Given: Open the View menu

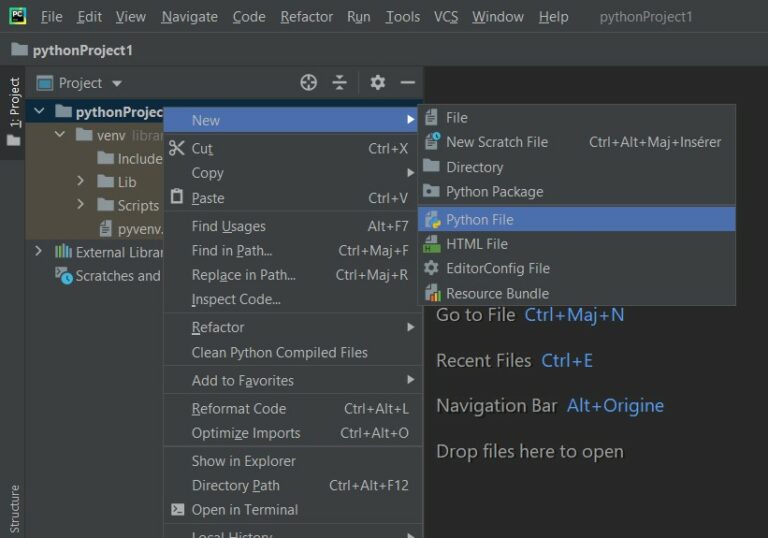Looking at the screenshot, I should [131, 17].
